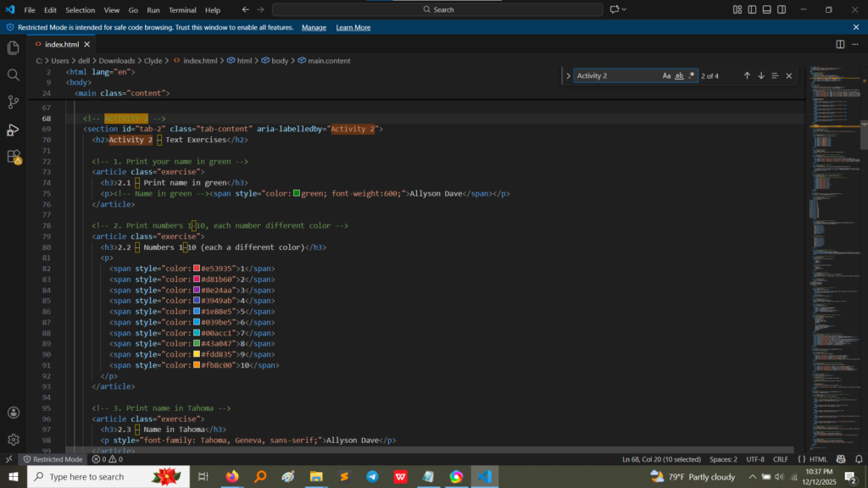This screenshot has height=488, width=868.
Task: Open the Manage gear settings icon
Action: click(13, 440)
